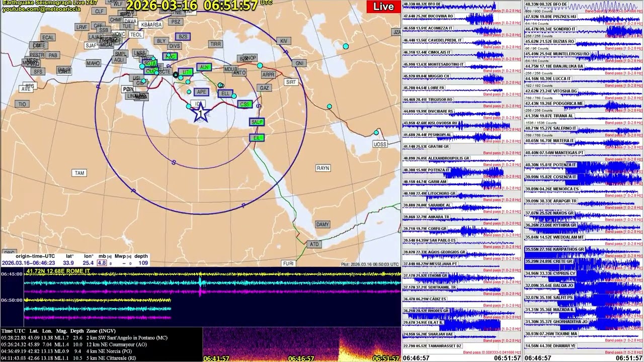
Task: Select the SFS station marker on map
Action: 38,72
